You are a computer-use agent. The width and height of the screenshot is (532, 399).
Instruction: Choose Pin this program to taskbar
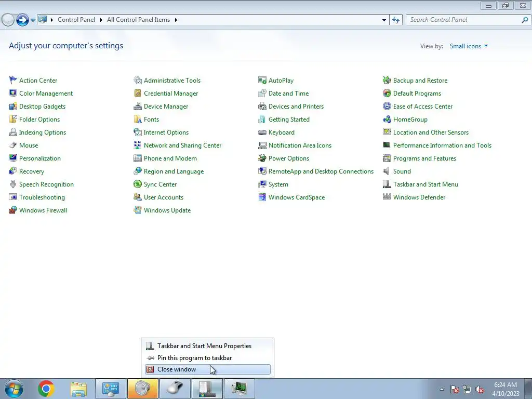[x=208, y=358]
